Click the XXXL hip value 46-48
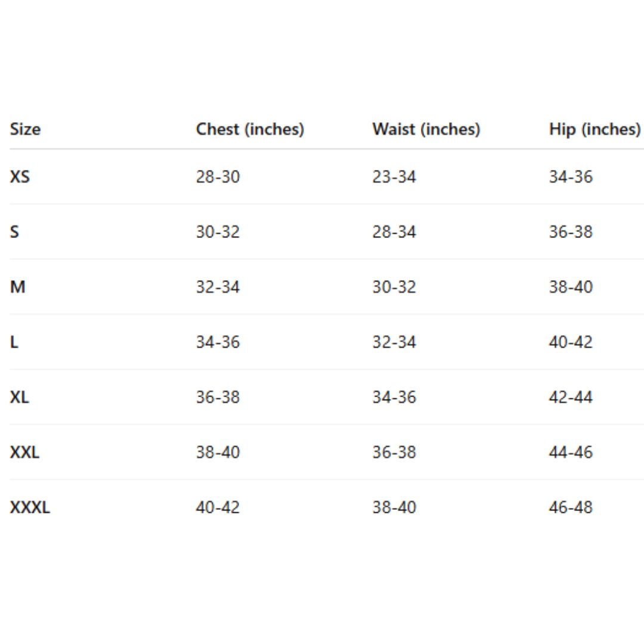Viewport: 644px width, 644px height. pyautogui.click(x=571, y=508)
